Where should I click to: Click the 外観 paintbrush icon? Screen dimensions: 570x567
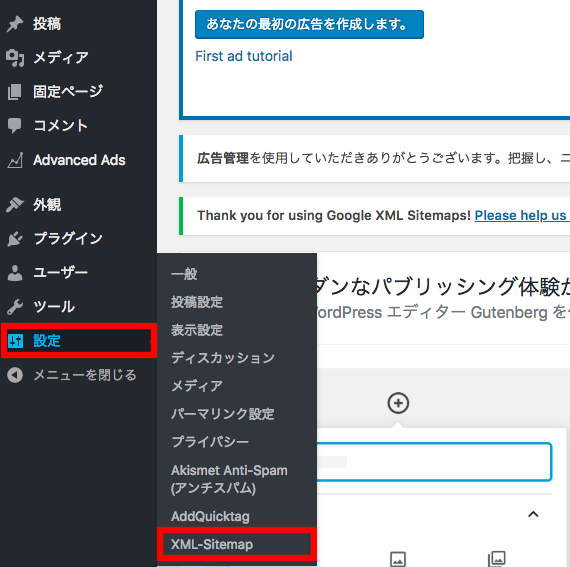tap(15, 205)
